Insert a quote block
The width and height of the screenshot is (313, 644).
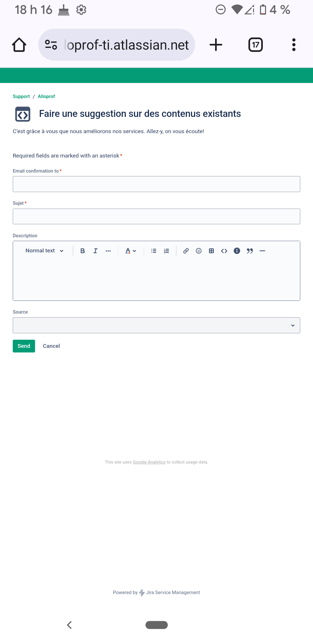click(250, 251)
